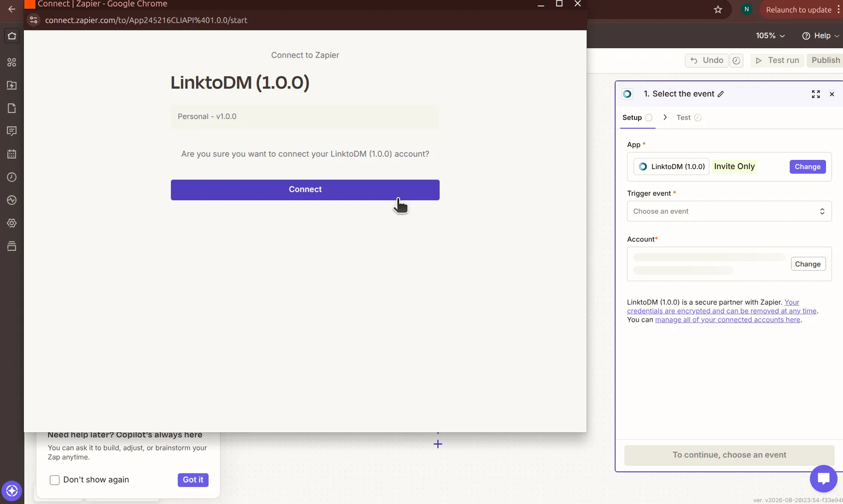Change the selected app
Viewport: 843px width, 504px height.
point(807,167)
